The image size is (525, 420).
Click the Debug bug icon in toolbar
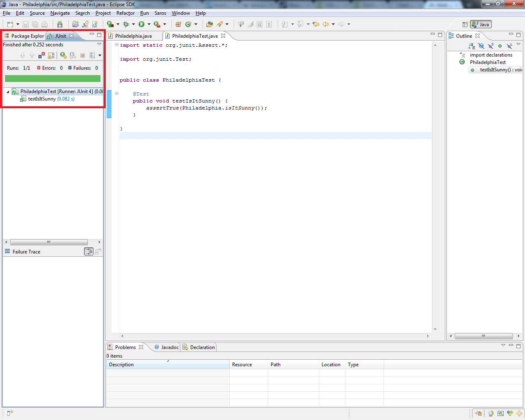[x=126, y=24]
